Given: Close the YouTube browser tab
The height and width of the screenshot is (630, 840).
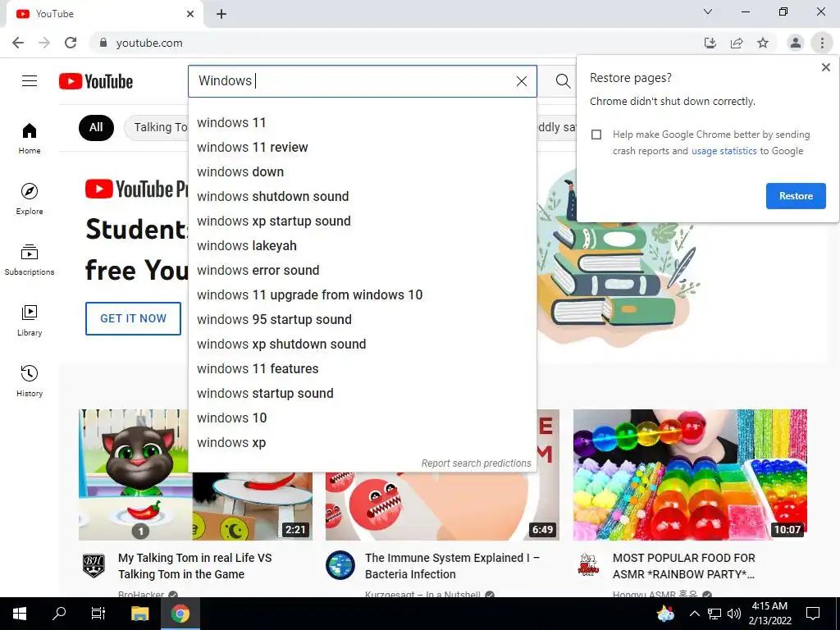Looking at the screenshot, I should tap(190, 14).
